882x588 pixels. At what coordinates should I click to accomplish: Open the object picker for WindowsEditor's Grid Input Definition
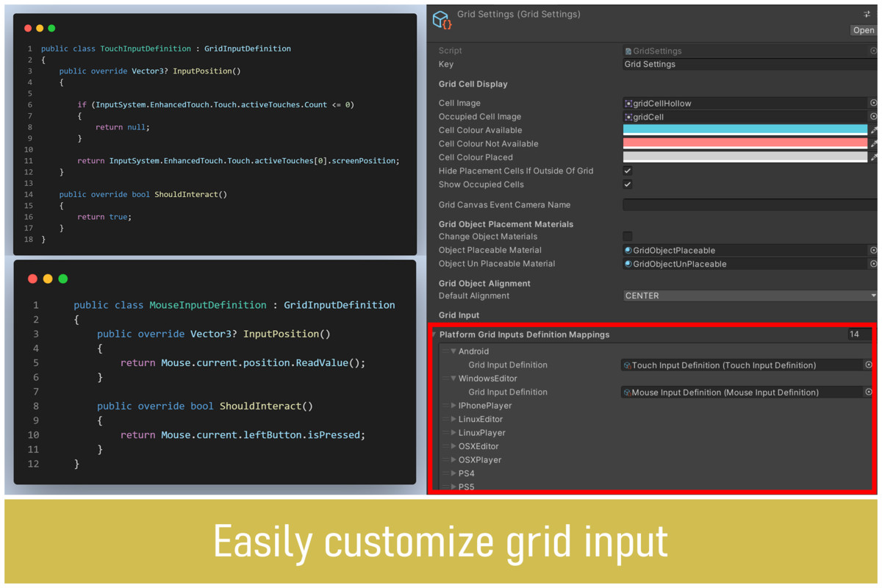pos(869,392)
